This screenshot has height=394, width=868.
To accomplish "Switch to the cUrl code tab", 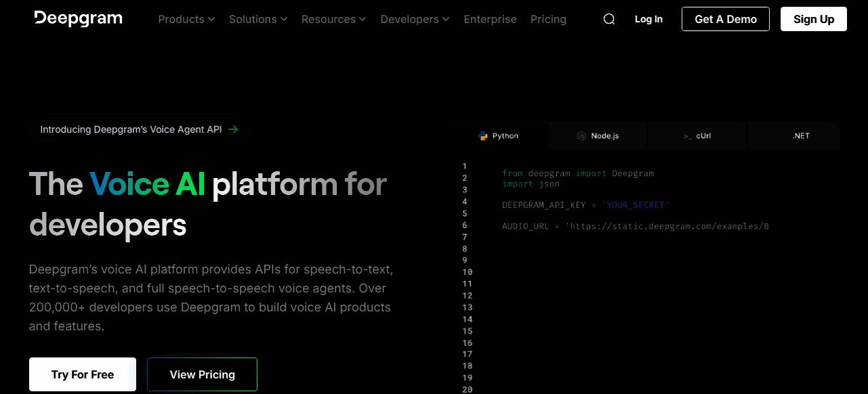I will pyautogui.click(x=697, y=136).
